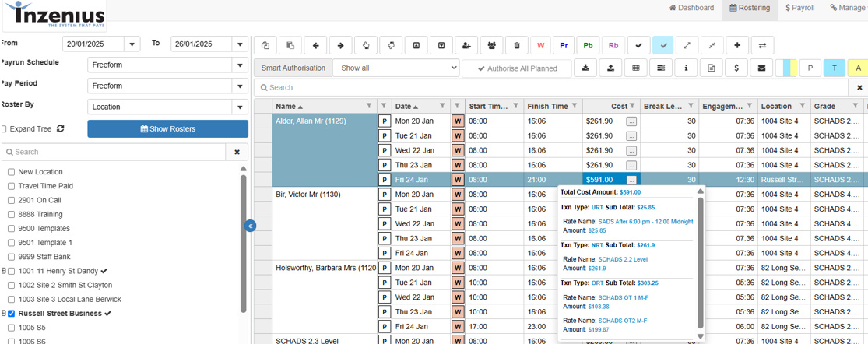The width and height of the screenshot is (868, 344).
Task: Click the refresh icon beside Expand Tree
Action: coord(61,129)
